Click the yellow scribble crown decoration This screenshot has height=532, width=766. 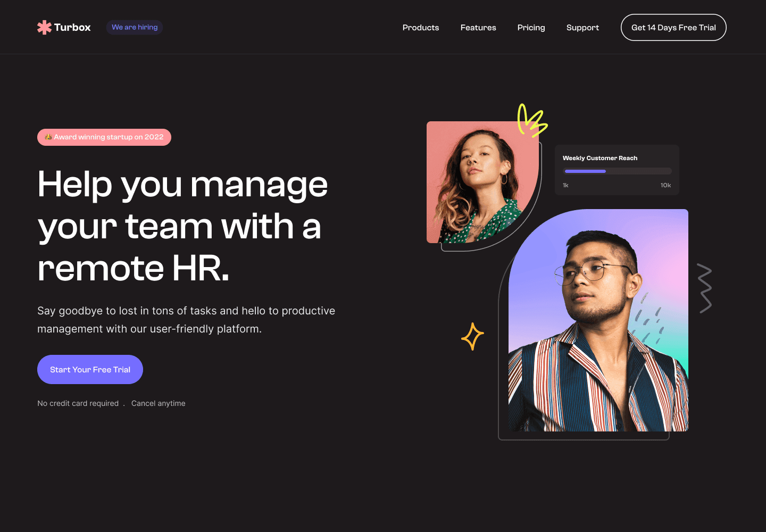pos(532,120)
